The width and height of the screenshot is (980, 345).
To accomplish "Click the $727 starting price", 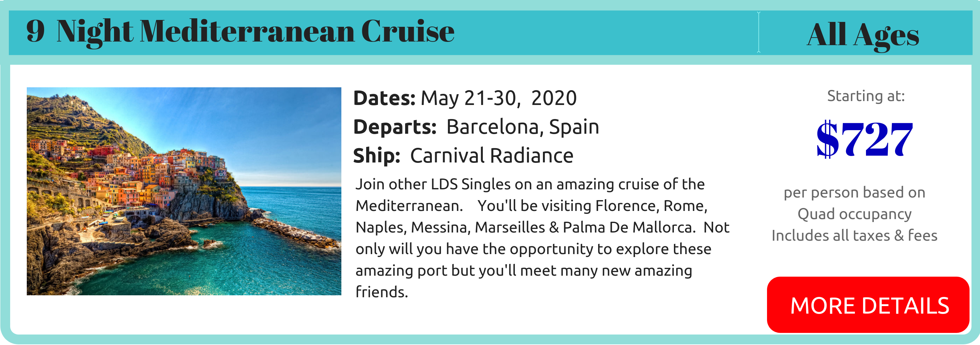I will 864,139.
